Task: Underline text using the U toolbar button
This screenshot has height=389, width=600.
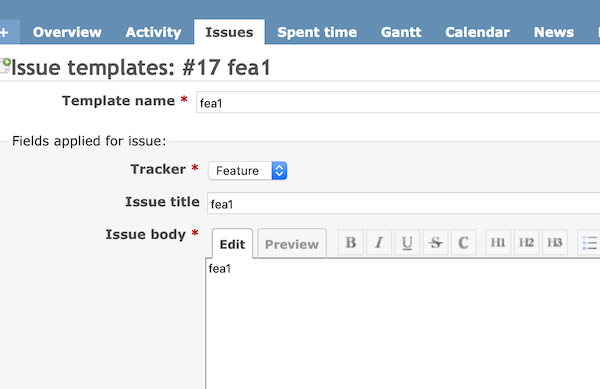Action: [407, 243]
